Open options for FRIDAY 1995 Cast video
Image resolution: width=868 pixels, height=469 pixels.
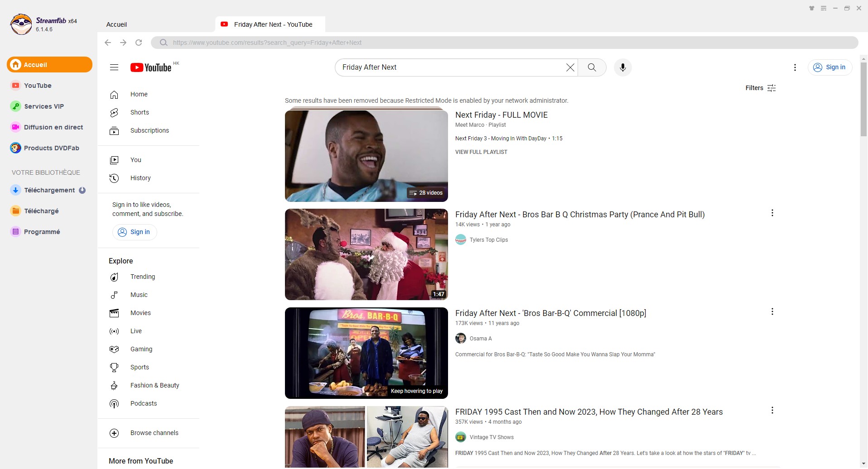click(x=772, y=410)
